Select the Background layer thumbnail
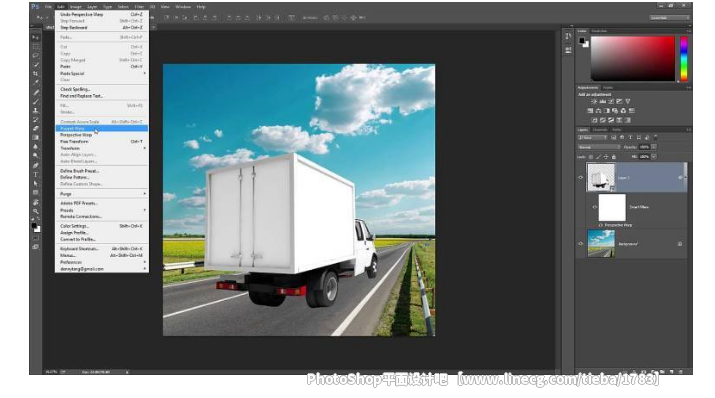 (x=601, y=243)
